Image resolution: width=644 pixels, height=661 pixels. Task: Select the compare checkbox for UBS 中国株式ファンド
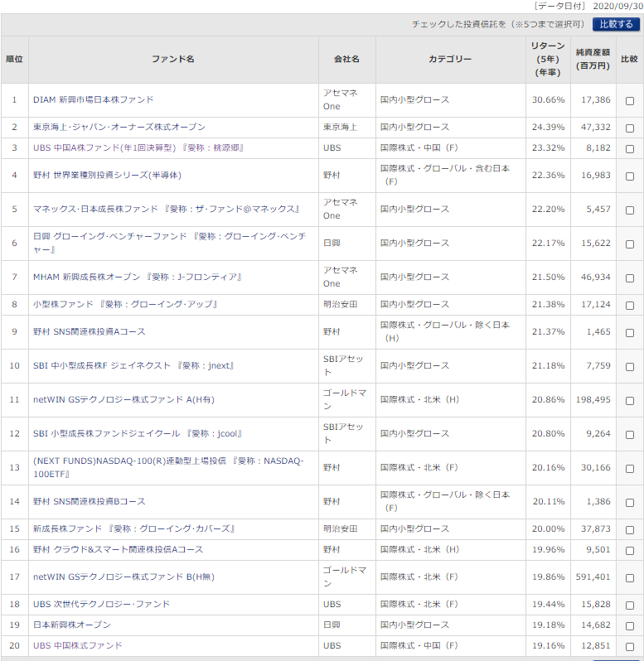[630, 646]
